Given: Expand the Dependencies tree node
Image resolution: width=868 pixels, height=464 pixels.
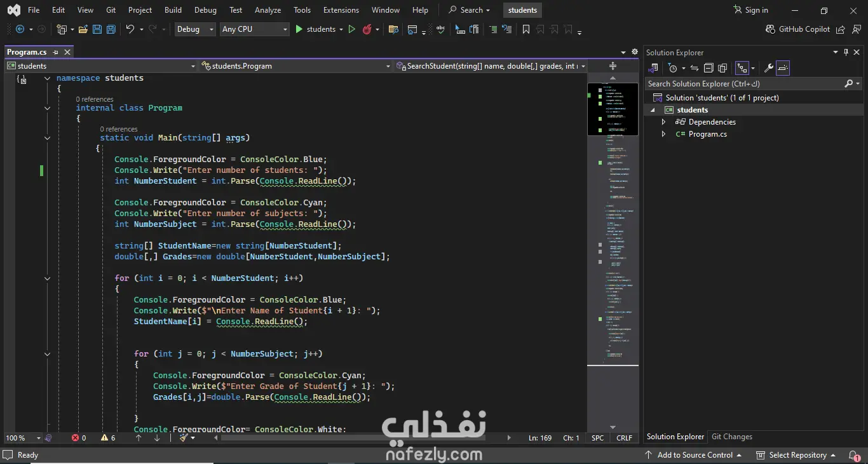Looking at the screenshot, I should [664, 122].
